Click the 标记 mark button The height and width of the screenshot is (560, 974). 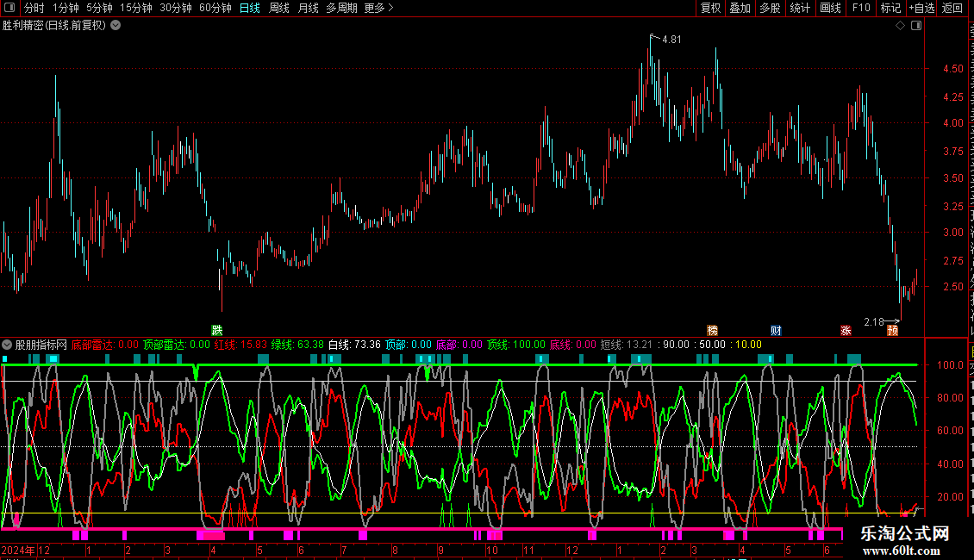[890, 8]
